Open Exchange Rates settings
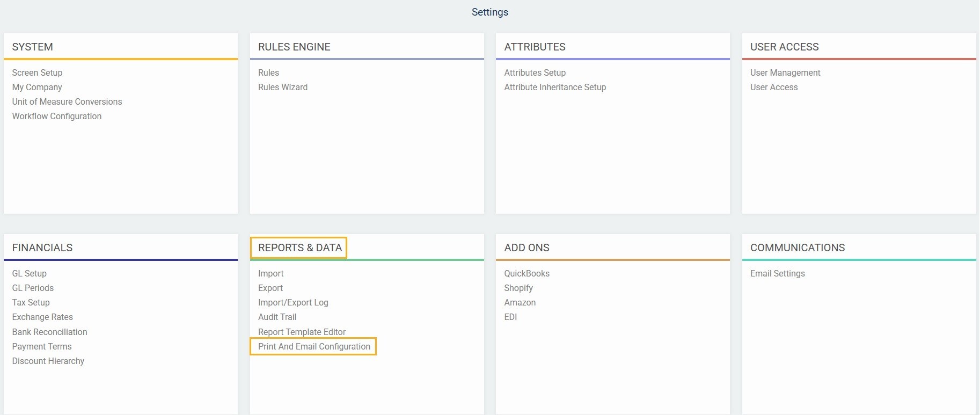The image size is (980, 415). pyautogui.click(x=42, y=317)
